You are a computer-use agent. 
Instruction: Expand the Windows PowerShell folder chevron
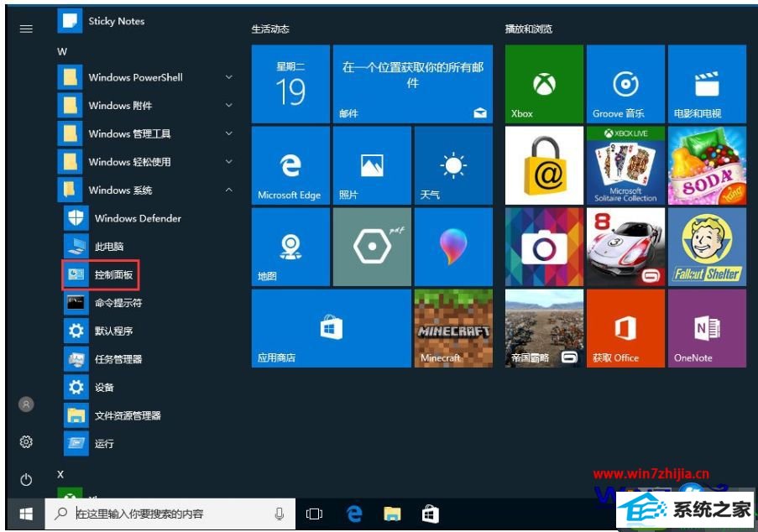229,77
